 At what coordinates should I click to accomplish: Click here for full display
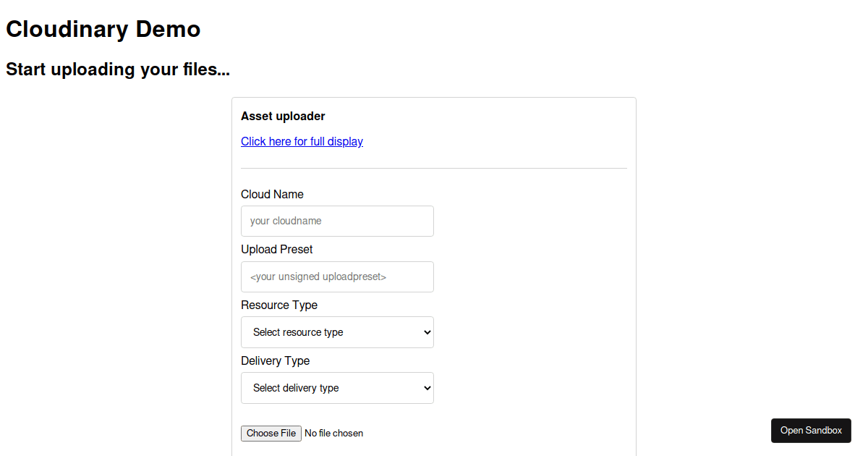tap(302, 141)
